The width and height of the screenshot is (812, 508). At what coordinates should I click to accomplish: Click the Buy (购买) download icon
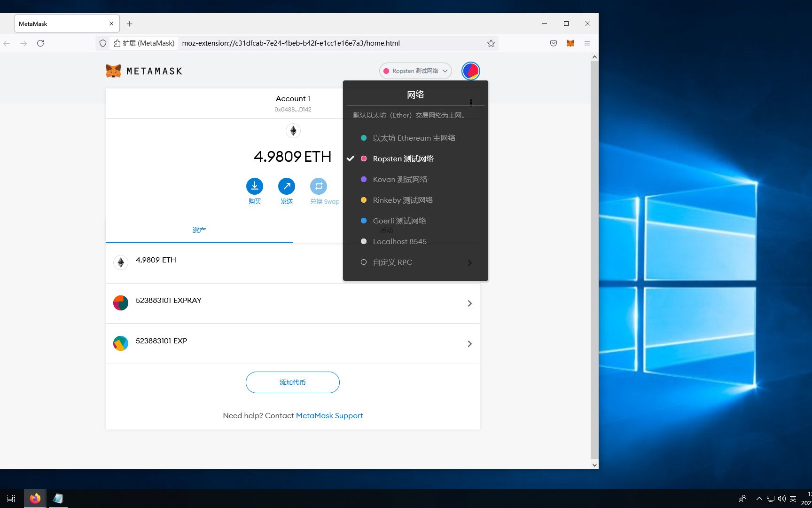pyautogui.click(x=255, y=186)
